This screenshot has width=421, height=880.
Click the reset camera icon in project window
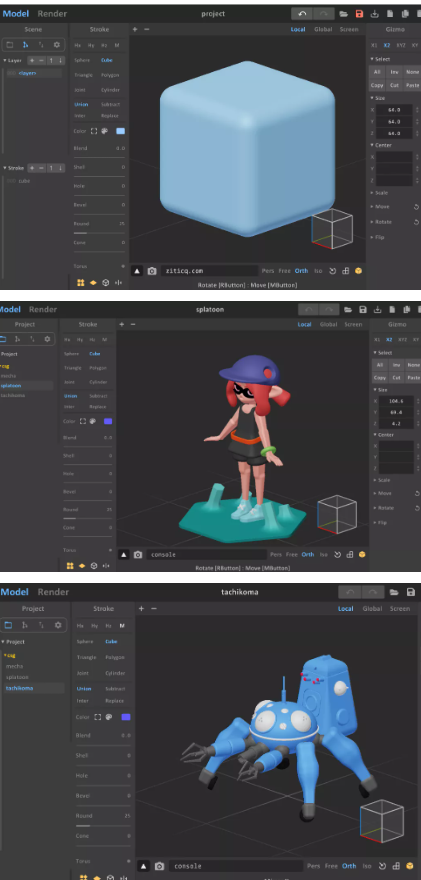pos(332,271)
